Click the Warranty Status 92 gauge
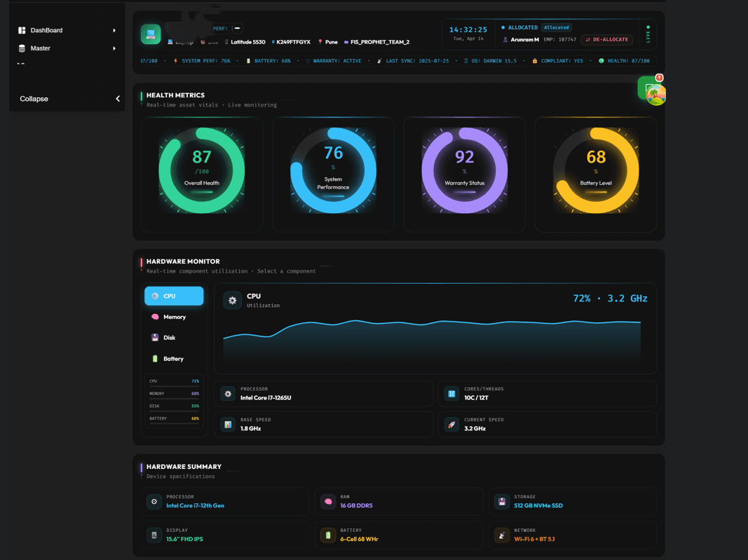Viewport: 748px width, 560px height. (465, 170)
